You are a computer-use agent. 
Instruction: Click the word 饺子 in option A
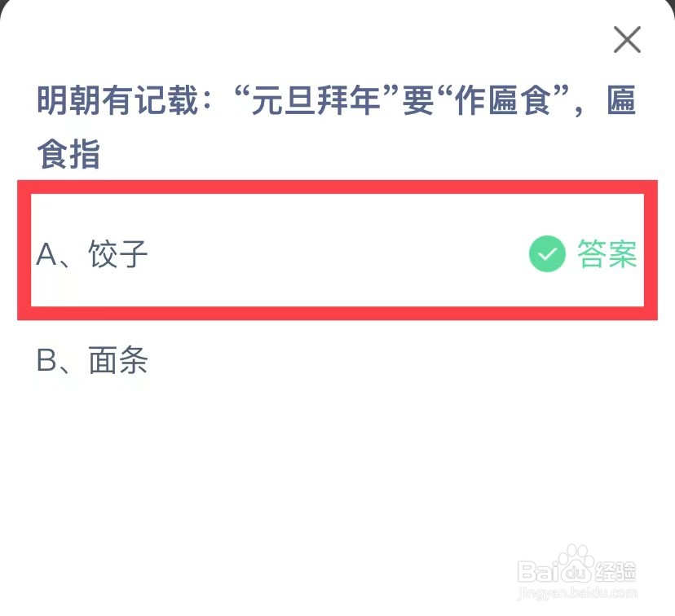(x=118, y=255)
